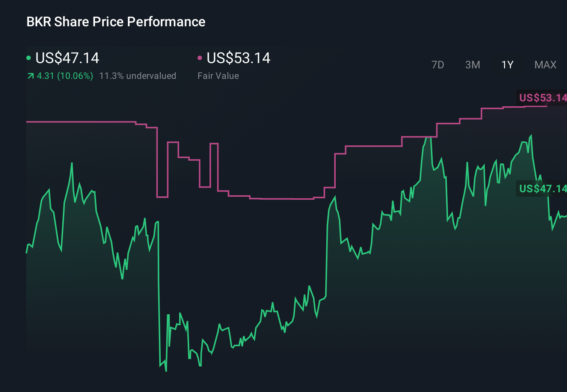Toggle the Fair Value line visibility

coord(200,57)
